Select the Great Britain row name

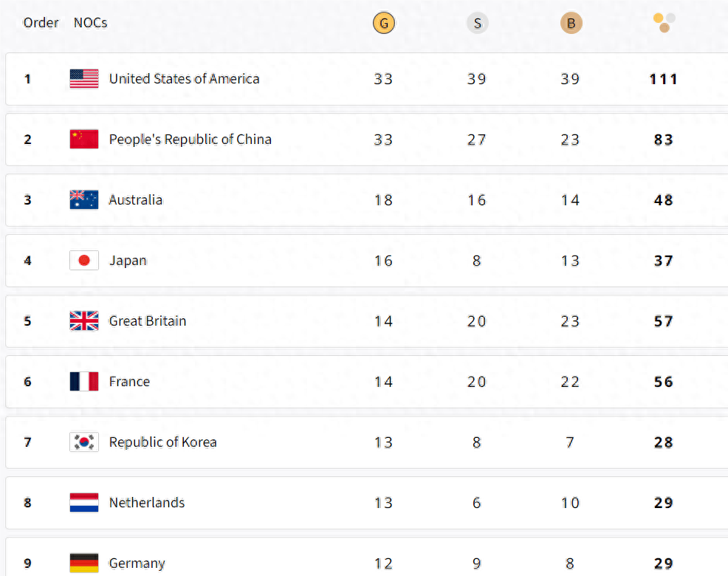147,321
